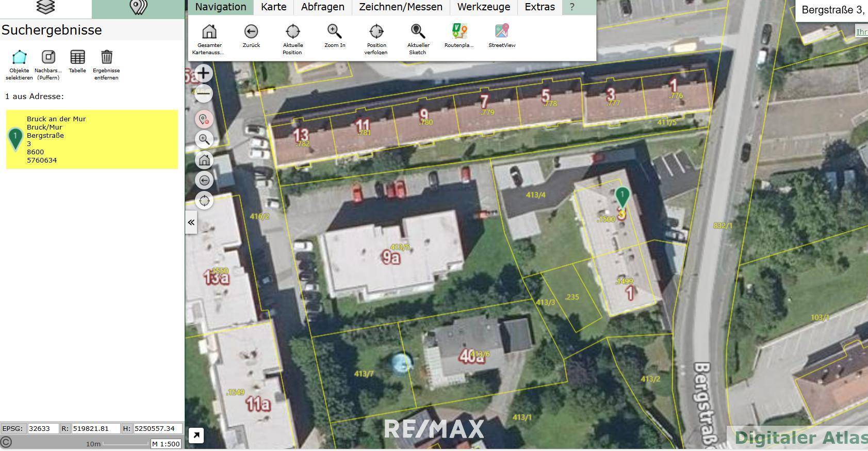Click the green pin in the result entry

click(x=15, y=139)
